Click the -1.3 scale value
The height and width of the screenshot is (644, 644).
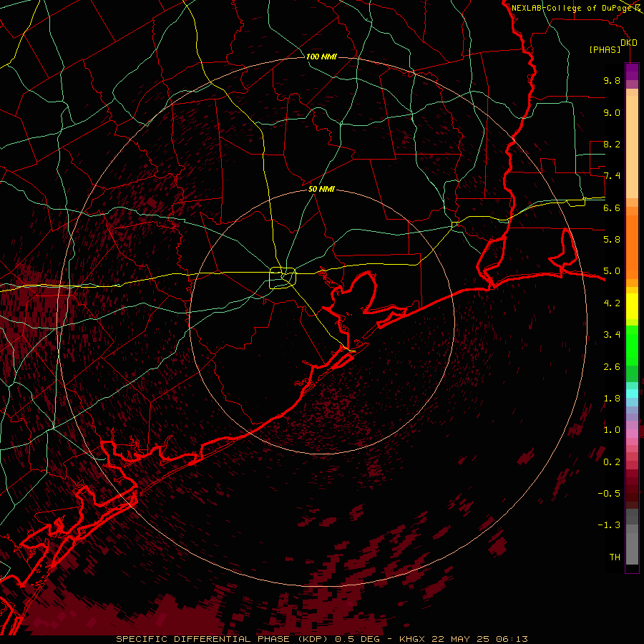pyautogui.click(x=609, y=525)
